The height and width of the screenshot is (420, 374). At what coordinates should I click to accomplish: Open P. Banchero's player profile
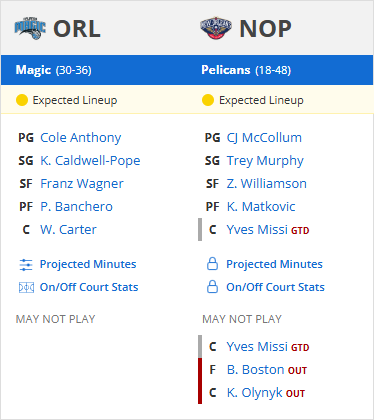(76, 207)
